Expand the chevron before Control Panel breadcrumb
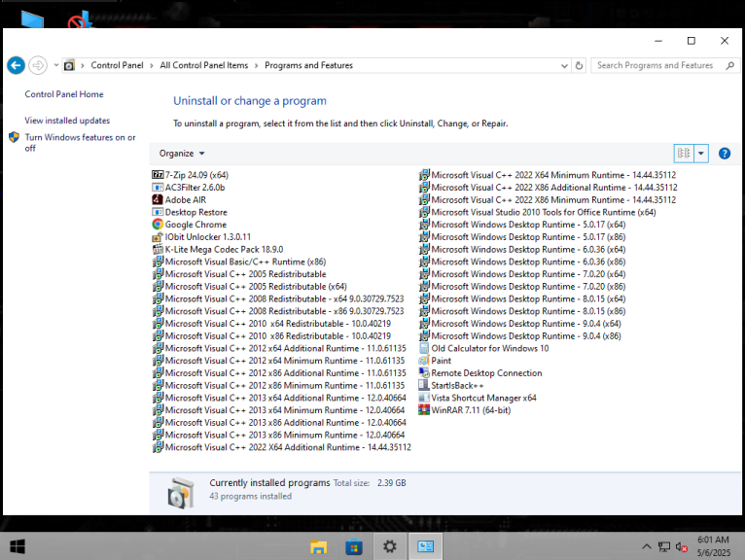Viewport: 745px width, 560px height. [83, 65]
